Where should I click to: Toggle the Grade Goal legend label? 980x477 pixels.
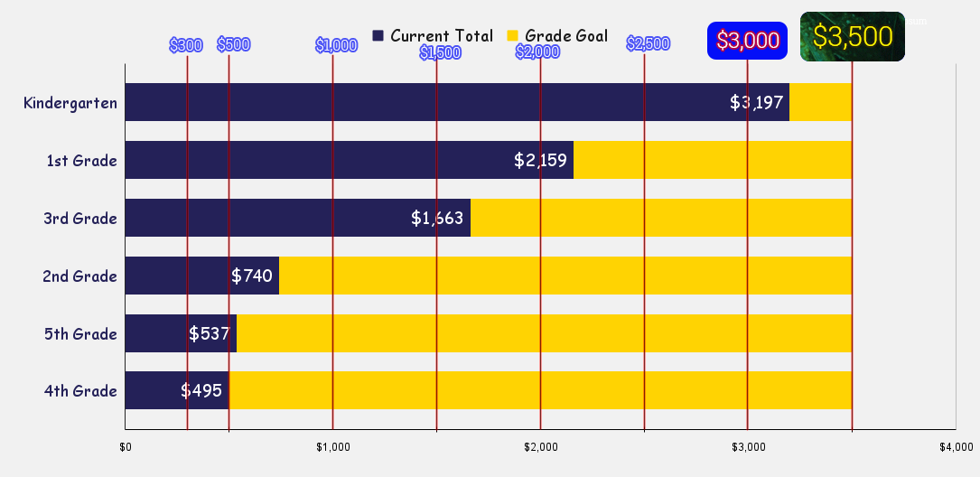pyautogui.click(x=568, y=36)
